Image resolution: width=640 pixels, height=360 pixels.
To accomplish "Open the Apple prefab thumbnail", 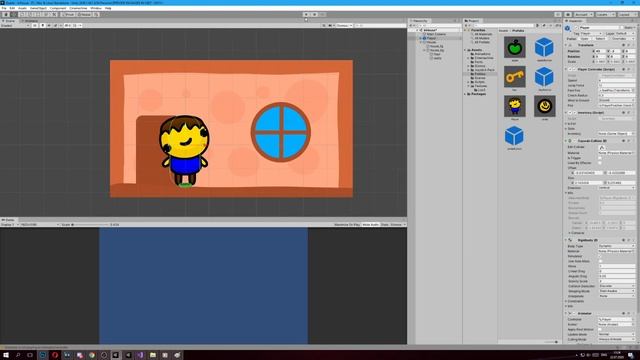I will (x=515, y=47).
